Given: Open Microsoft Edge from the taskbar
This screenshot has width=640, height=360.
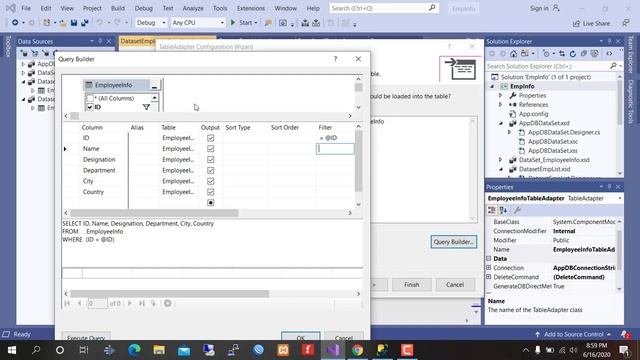Looking at the screenshot, I should pos(134,350).
